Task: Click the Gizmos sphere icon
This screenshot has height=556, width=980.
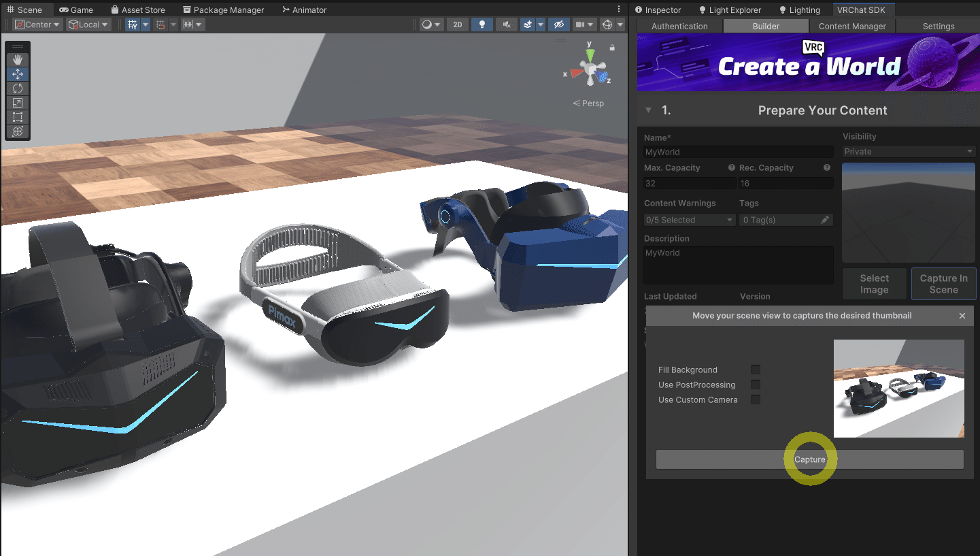Action: 607,24
